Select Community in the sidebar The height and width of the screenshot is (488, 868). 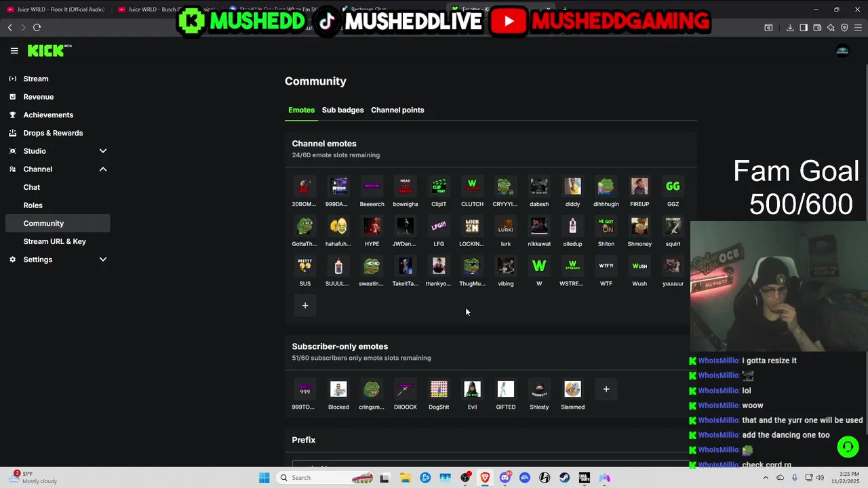click(x=57, y=223)
